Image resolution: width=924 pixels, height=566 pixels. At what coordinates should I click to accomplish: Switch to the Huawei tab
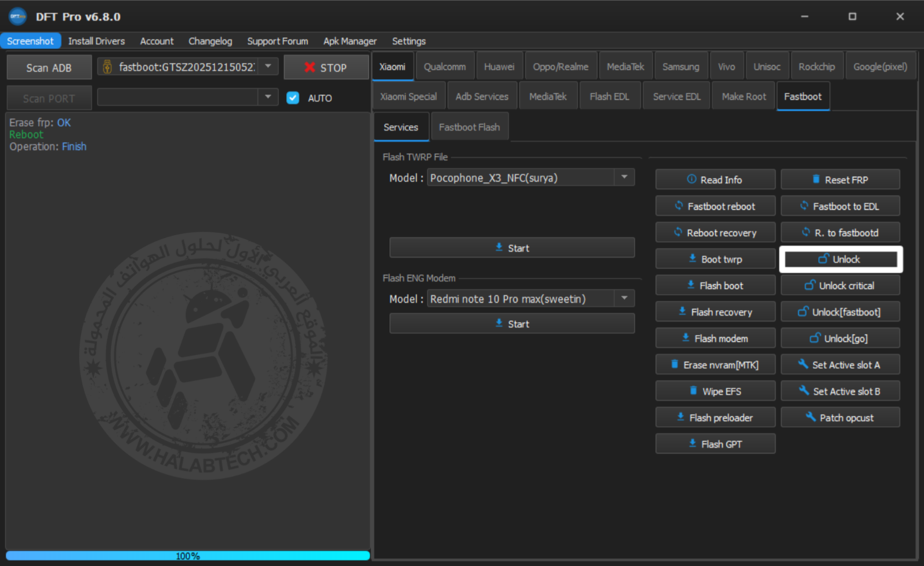pos(499,67)
